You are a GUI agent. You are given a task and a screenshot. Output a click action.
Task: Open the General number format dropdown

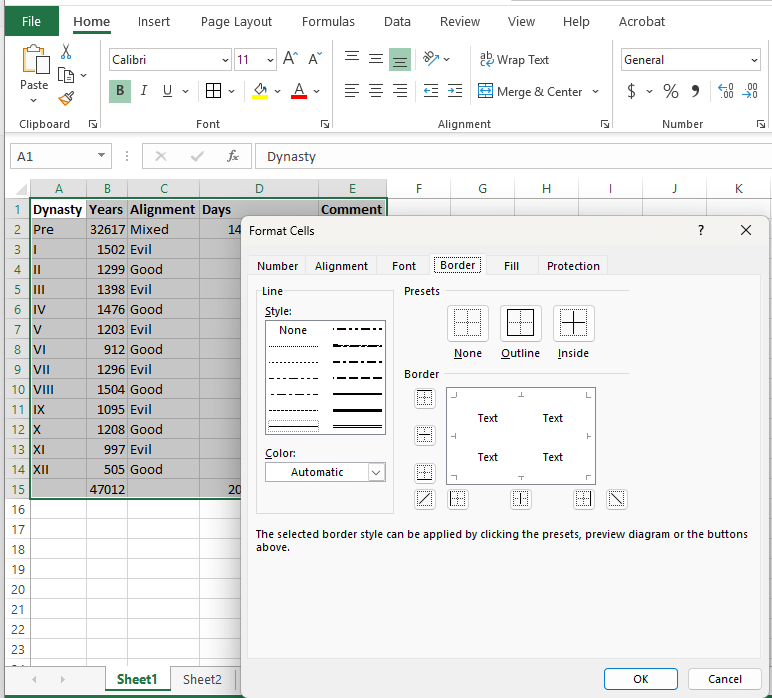pos(752,60)
